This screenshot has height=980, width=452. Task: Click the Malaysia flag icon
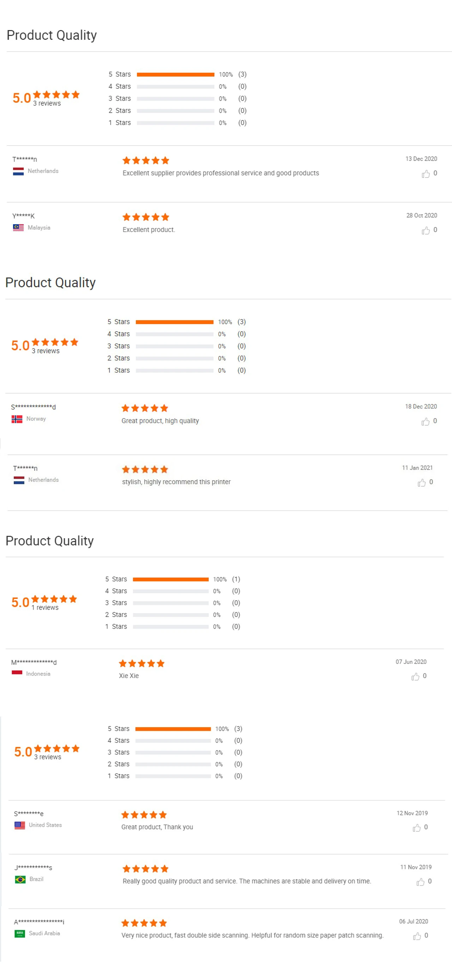(18, 227)
